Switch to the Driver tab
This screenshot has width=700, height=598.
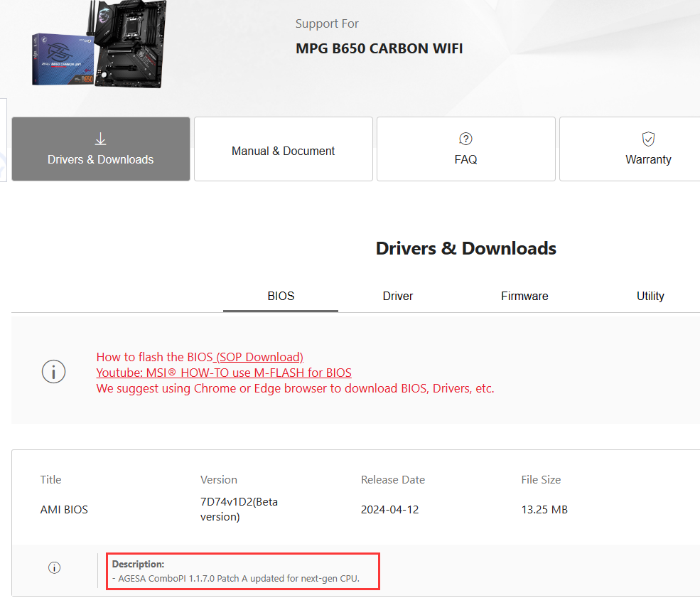click(x=398, y=296)
